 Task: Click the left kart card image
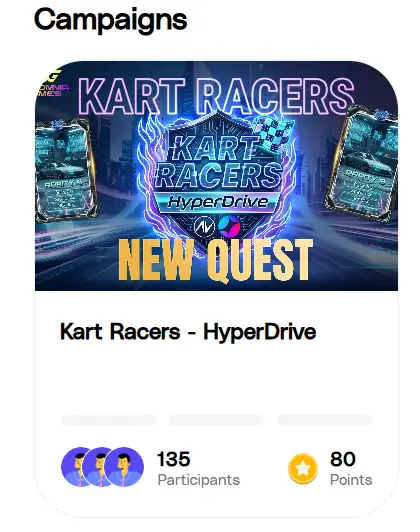click(65, 170)
